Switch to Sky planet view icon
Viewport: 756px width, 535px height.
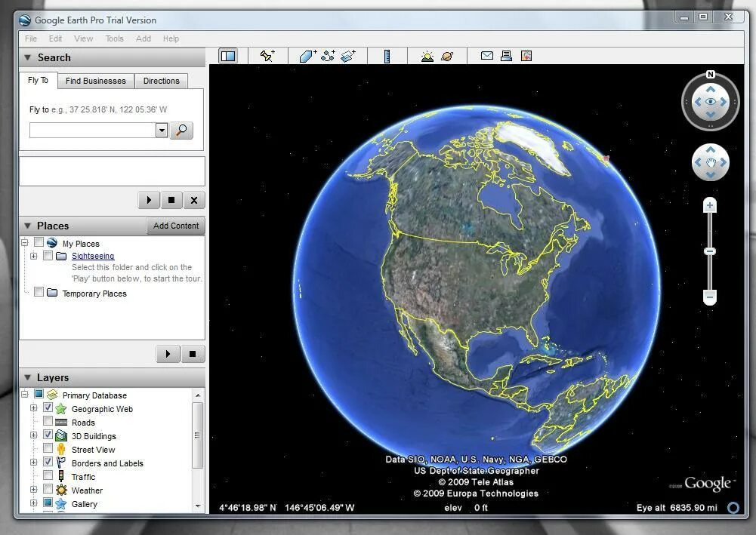click(x=447, y=57)
